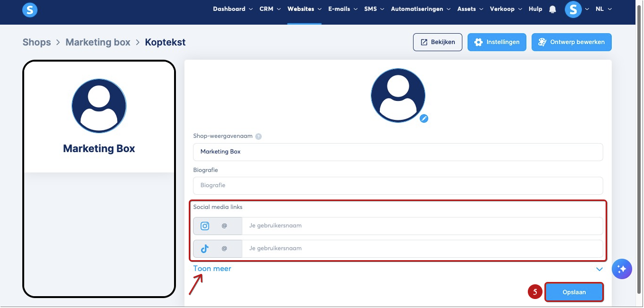Click Marketing Box title in preview

point(99,149)
